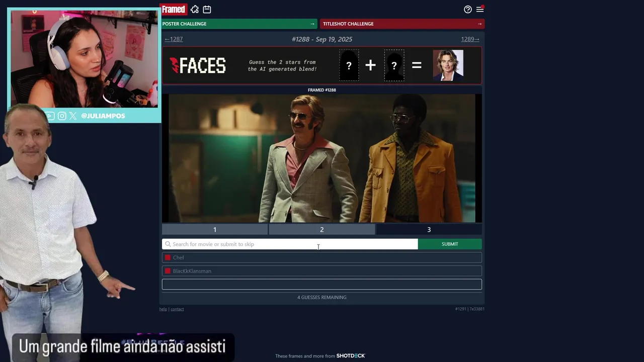Open the puzzle piece games icon
The image size is (644, 362).
(x=195, y=9)
